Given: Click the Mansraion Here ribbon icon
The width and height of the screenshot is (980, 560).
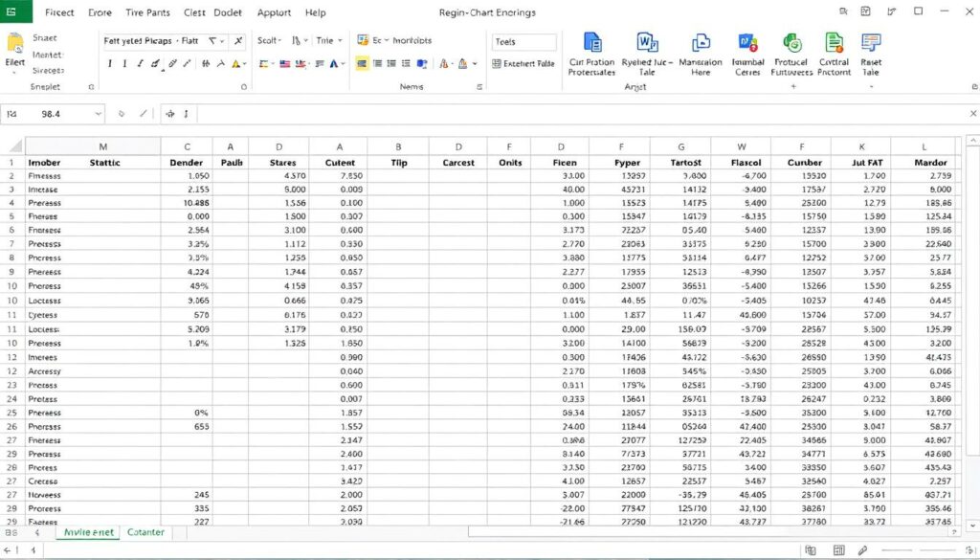Looking at the screenshot, I should click(x=701, y=42).
